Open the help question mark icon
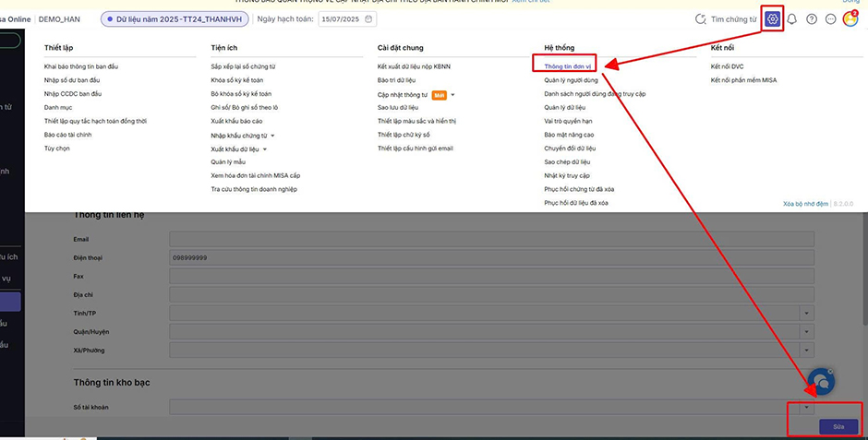868x440 pixels. click(x=812, y=18)
